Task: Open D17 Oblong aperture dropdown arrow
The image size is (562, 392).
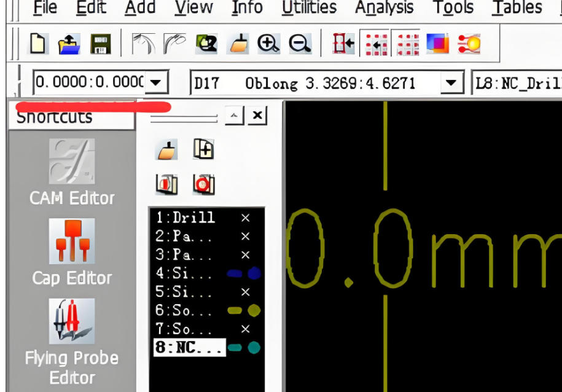Action: [x=451, y=83]
